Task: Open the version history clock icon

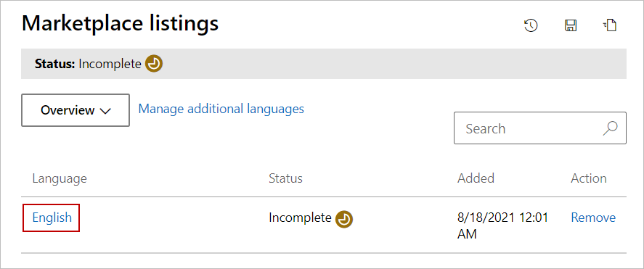Action: (x=531, y=26)
